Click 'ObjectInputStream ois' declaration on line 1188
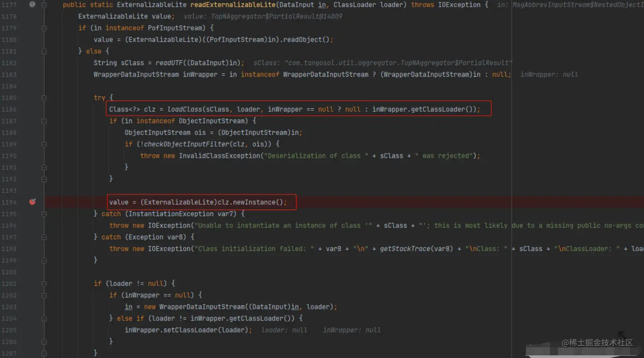The height and width of the screenshot is (358, 644). pyautogui.click(x=165, y=132)
